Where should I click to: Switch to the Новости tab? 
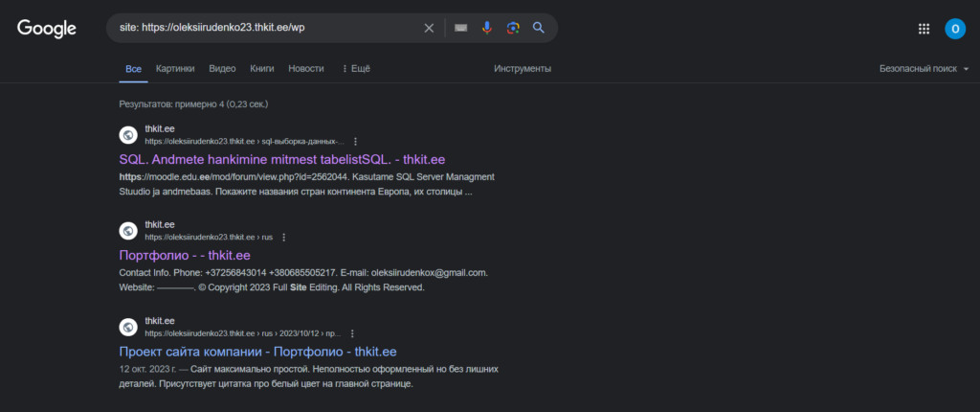(306, 69)
